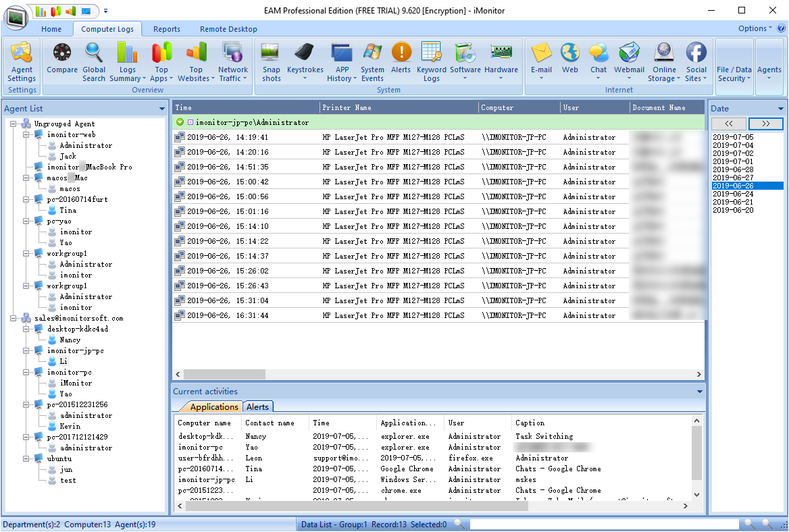Select user Nancy under desktop-kdkc4ad
This screenshot has width=789, height=532.
[70, 340]
